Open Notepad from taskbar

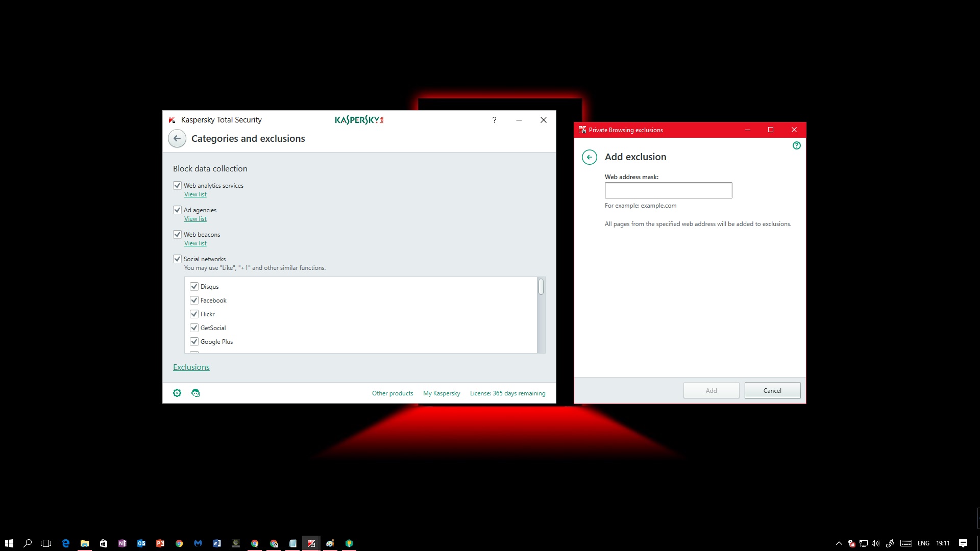(x=292, y=543)
